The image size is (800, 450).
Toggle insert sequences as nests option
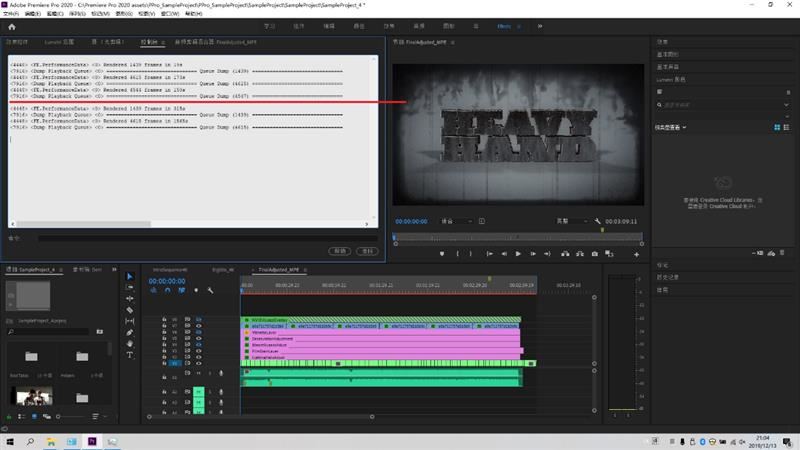click(x=154, y=290)
